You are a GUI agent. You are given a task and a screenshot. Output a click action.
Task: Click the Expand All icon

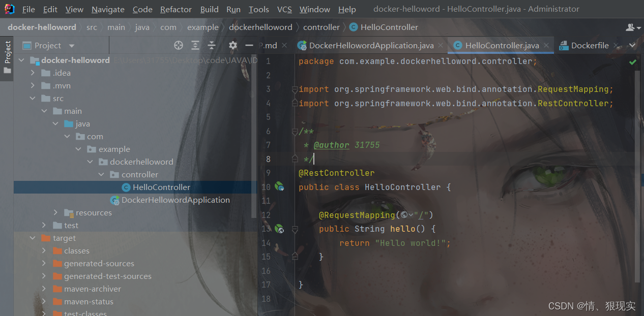195,46
